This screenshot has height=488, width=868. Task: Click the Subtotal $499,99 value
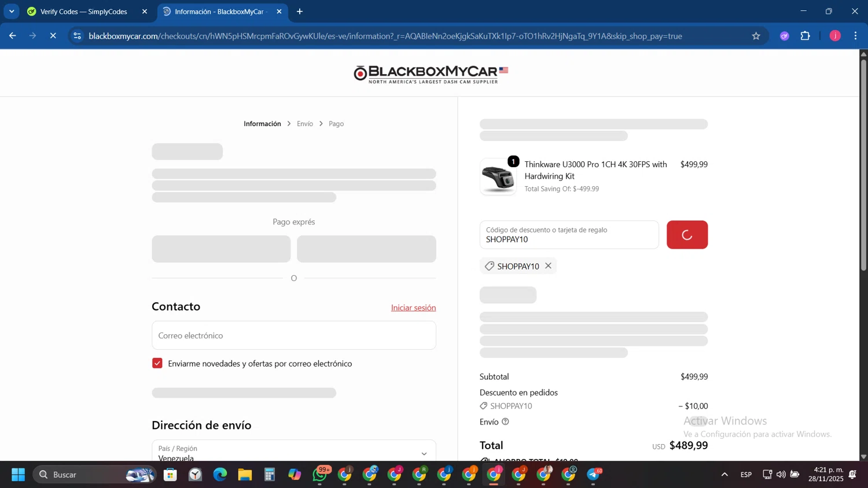[694, 376]
